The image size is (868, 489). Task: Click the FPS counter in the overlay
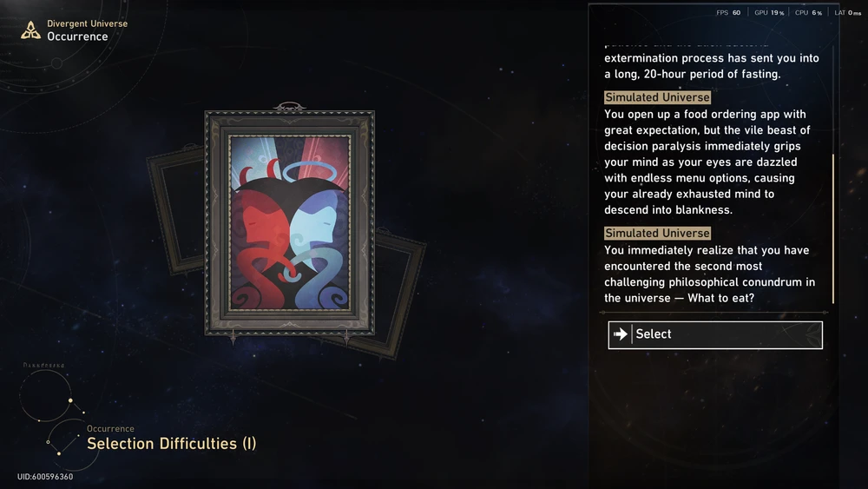coord(728,13)
